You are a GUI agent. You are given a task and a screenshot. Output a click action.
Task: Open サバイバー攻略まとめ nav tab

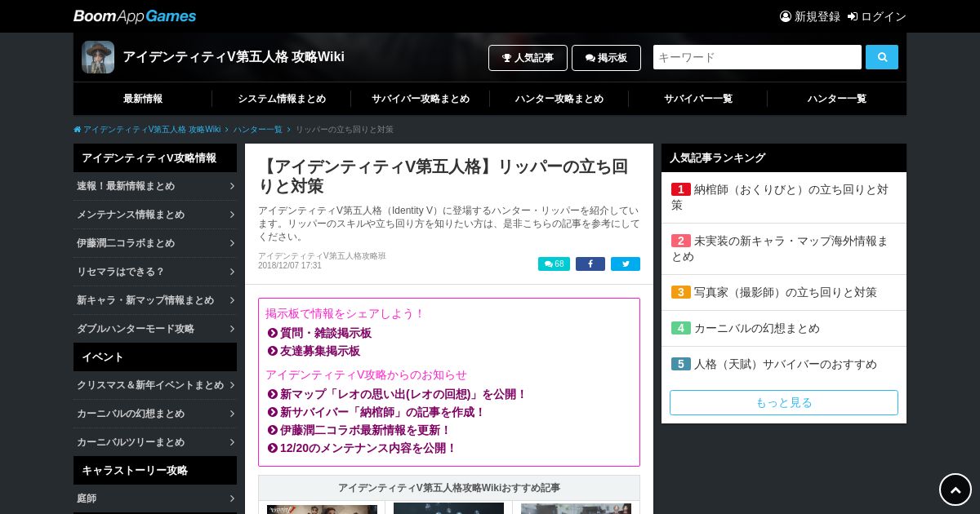[421, 99]
